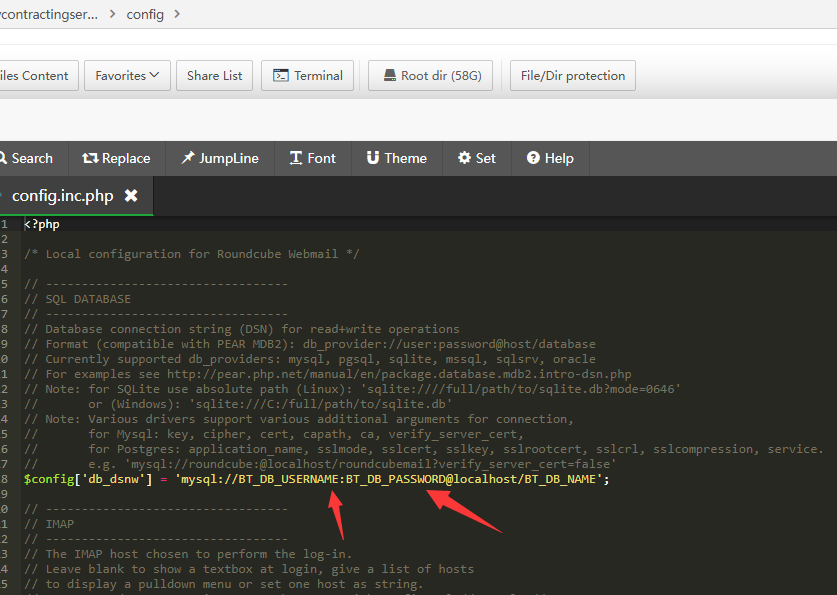Image resolution: width=837 pixels, height=595 pixels.
Task: Click the 'for Postgres: application_name' comment line
Action: coord(424,449)
